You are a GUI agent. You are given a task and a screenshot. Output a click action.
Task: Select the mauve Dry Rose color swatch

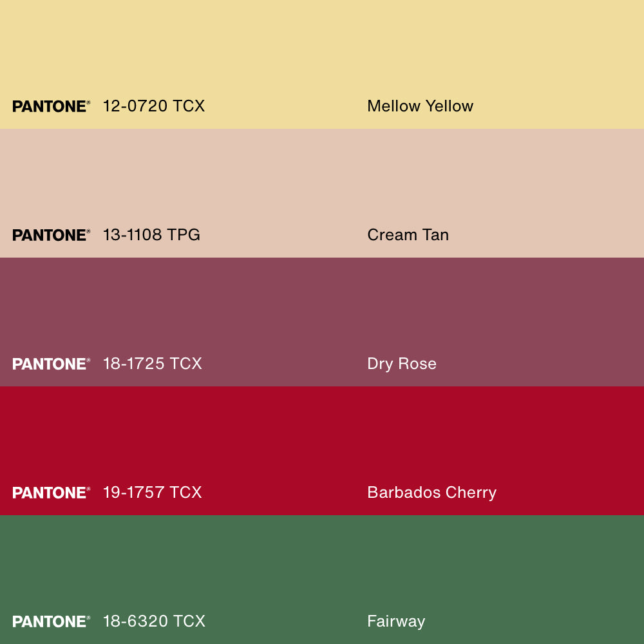click(322, 309)
